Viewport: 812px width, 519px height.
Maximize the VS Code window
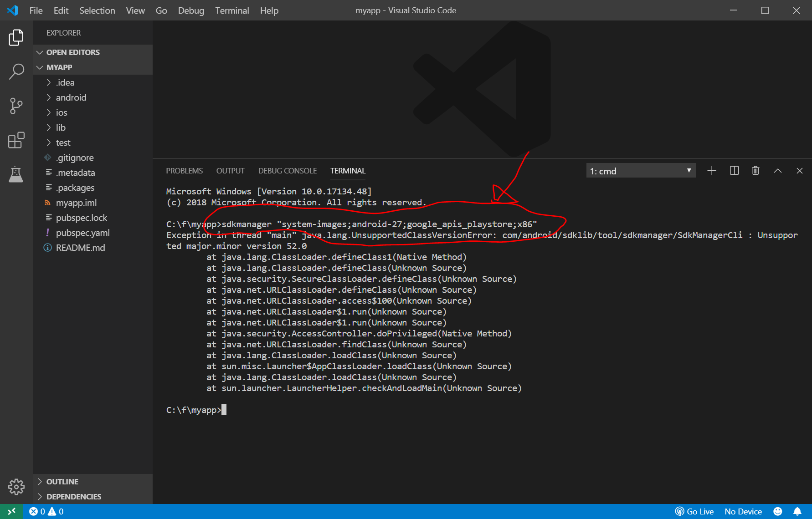765,10
